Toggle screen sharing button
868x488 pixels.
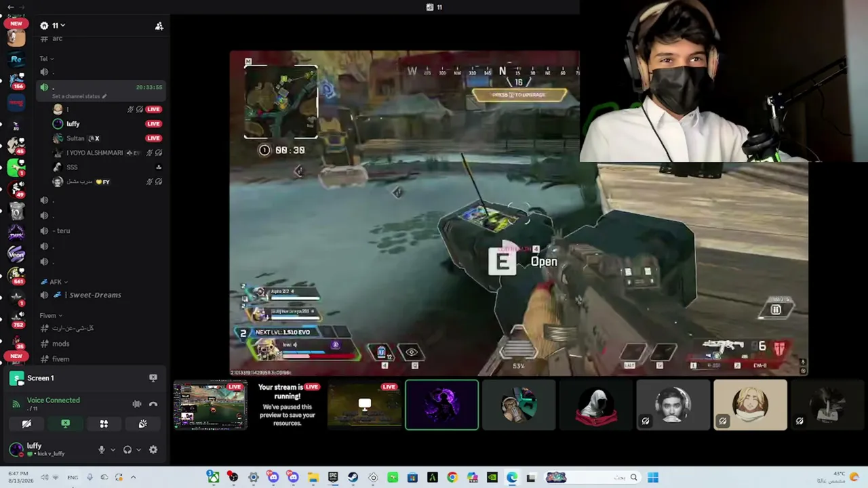[65, 424]
